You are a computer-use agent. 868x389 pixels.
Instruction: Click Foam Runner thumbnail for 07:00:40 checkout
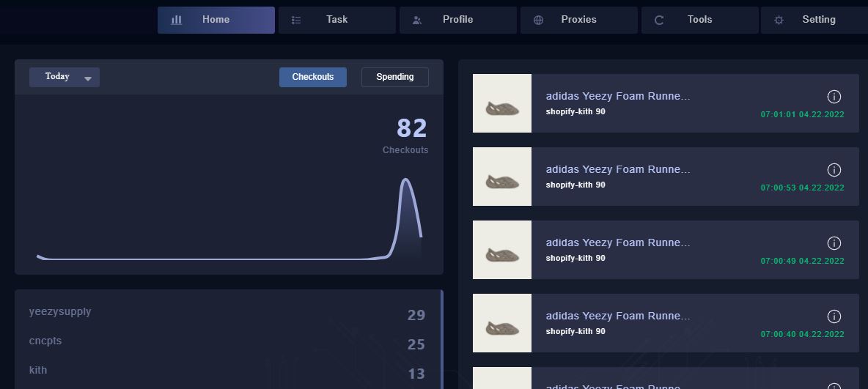click(x=502, y=323)
